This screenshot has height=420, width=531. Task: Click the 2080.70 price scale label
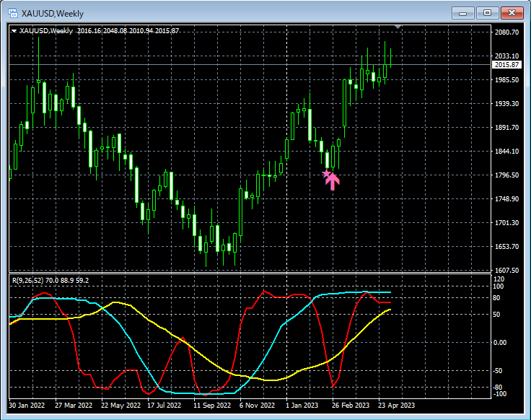[x=506, y=32]
